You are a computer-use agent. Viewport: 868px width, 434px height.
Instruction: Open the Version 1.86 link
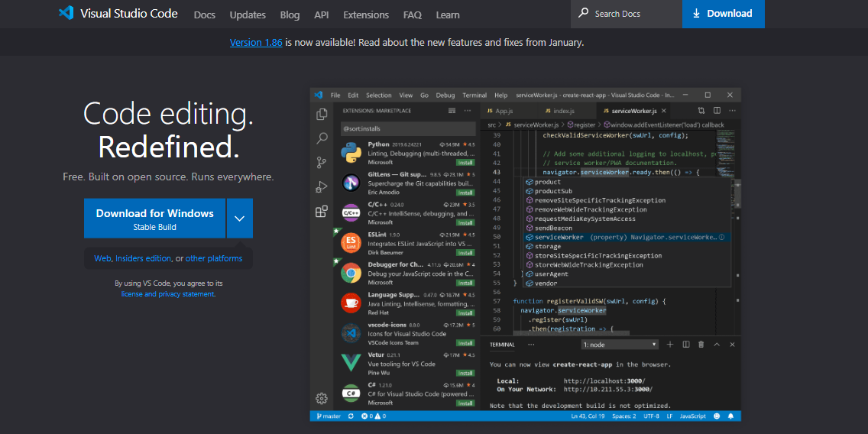[x=256, y=42]
